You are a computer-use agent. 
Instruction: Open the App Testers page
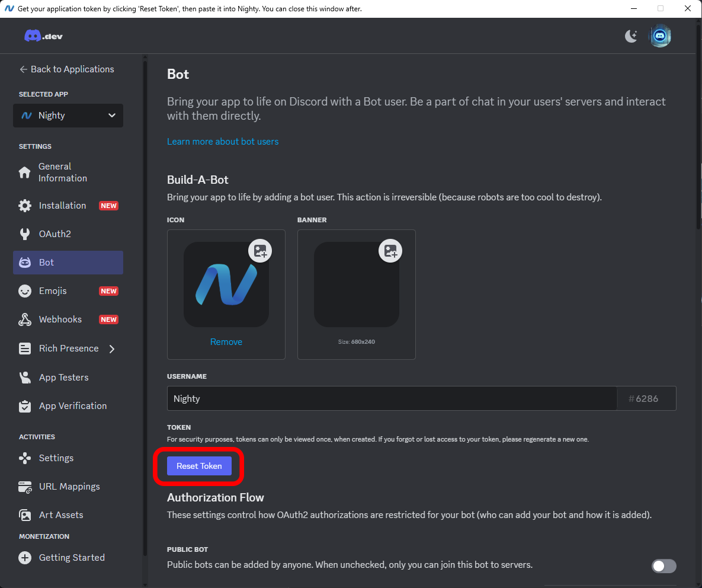(x=63, y=378)
